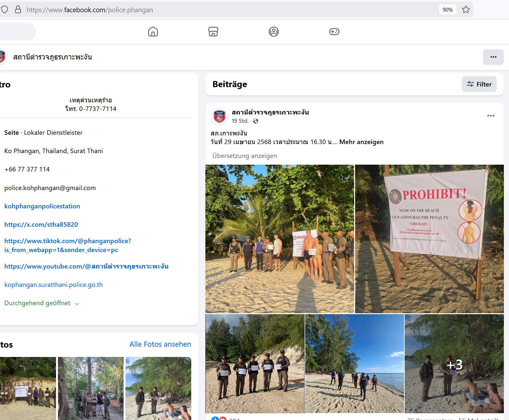Screen dimensions: 509x420
Task: Open Facebook Home icon
Action: 153,32
